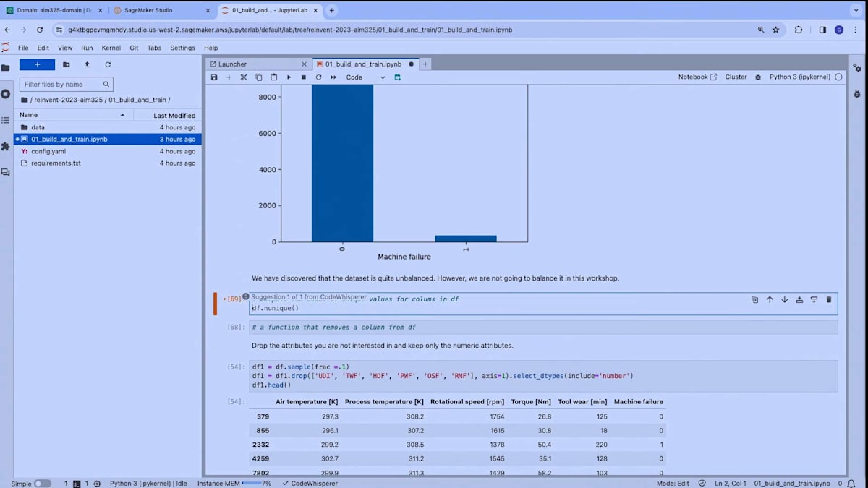
Task: Click Python 3 (ipykernel) | Idle in status bar
Action: point(150,483)
